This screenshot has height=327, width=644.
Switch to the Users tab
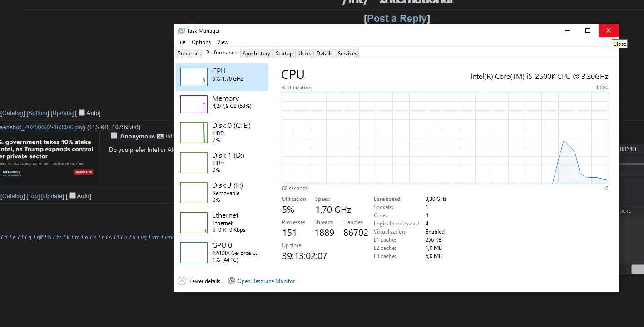305,54
